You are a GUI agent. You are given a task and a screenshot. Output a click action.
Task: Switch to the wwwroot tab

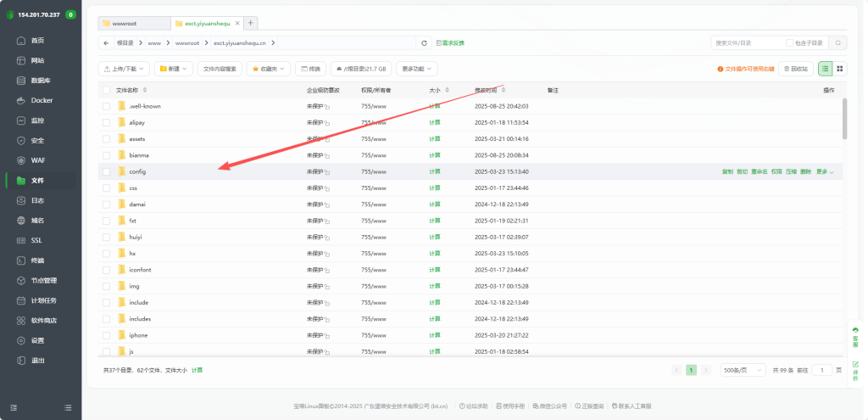pos(133,23)
